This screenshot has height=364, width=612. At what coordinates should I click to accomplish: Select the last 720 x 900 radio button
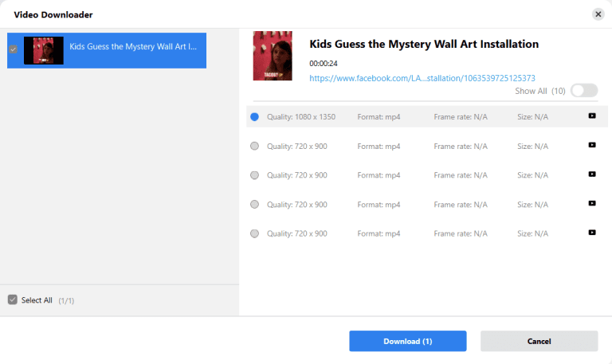(x=254, y=233)
